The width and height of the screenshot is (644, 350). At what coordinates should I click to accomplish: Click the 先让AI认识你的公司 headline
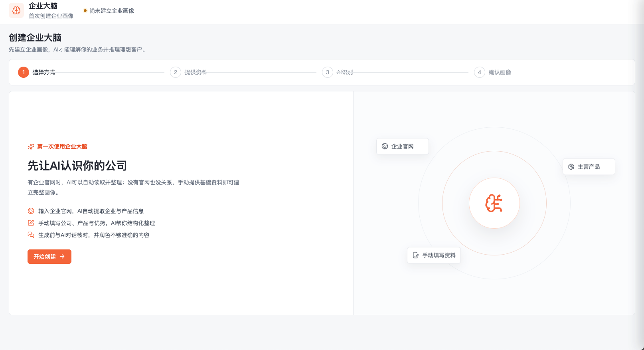coord(77,166)
